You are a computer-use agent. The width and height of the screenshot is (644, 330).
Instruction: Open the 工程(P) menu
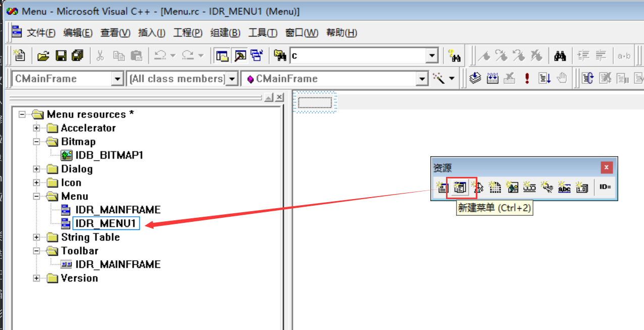pyautogui.click(x=188, y=33)
